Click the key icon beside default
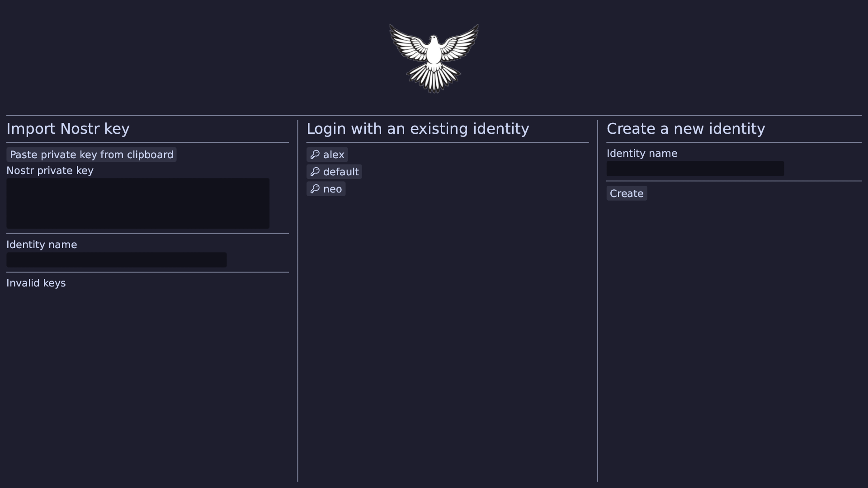 [x=315, y=172]
